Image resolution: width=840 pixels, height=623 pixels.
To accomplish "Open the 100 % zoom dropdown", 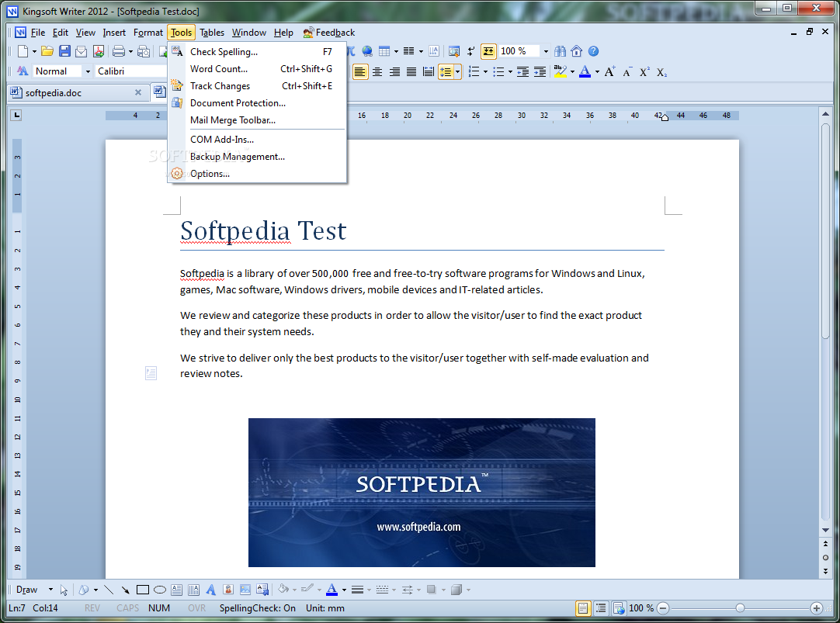I will point(546,51).
